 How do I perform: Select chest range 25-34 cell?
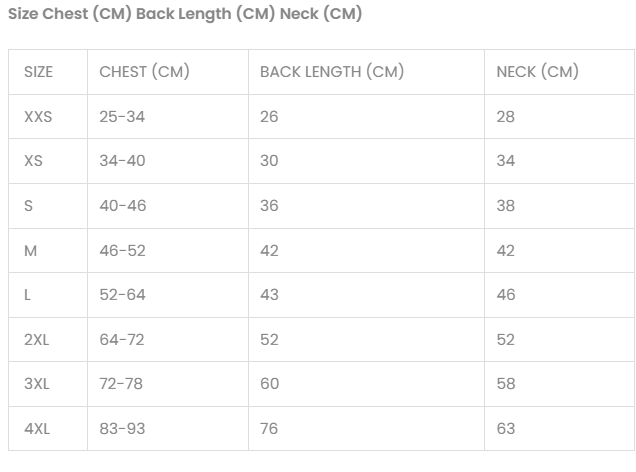[x=122, y=117]
